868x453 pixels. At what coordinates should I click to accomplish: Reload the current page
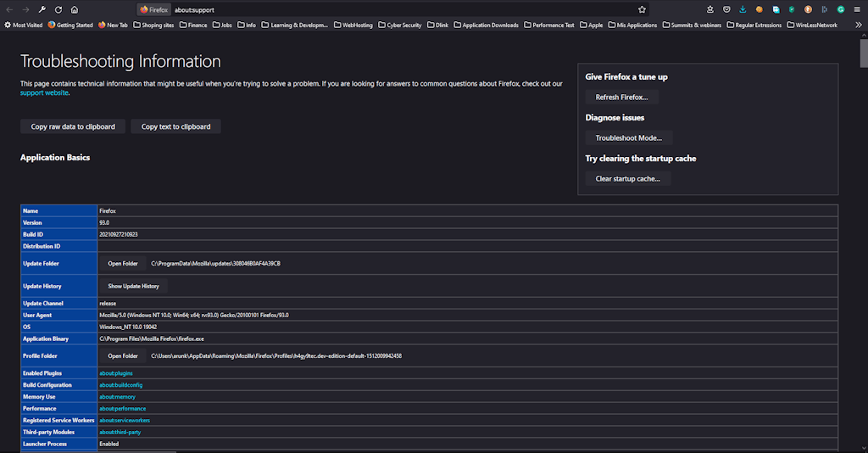58,9
